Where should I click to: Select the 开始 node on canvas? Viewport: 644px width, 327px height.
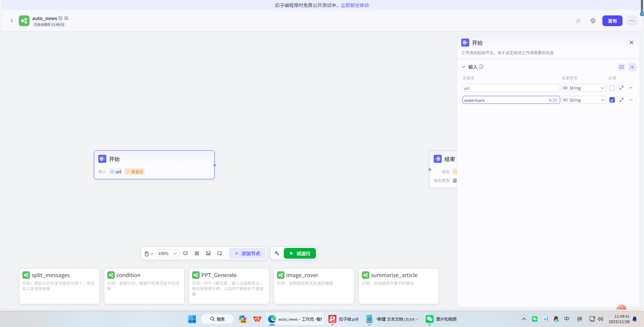(154, 165)
